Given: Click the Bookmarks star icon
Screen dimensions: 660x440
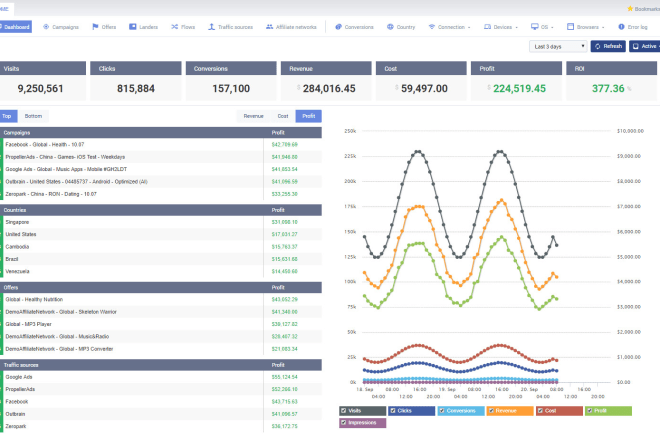Looking at the screenshot, I should point(630,8).
